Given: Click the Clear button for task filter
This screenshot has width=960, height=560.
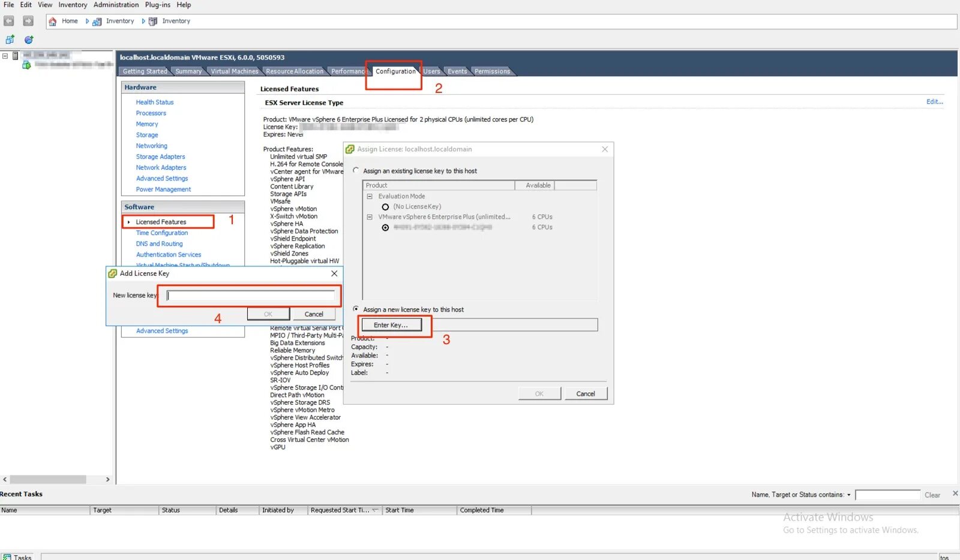Looking at the screenshot, I should (932, 495).
